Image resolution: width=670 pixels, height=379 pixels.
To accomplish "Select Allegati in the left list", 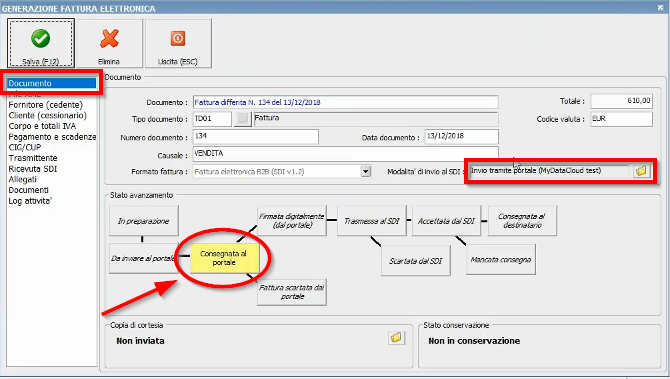I will point(23,179).
